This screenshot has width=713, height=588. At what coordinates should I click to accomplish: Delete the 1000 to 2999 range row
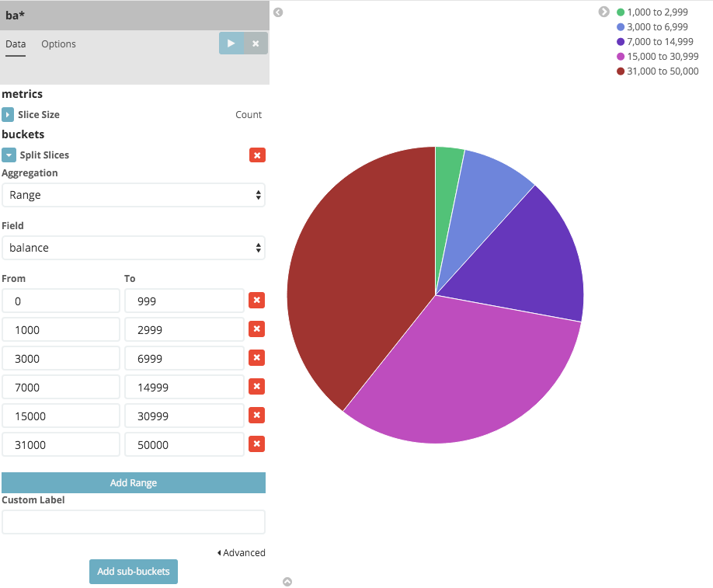(256, 329)
